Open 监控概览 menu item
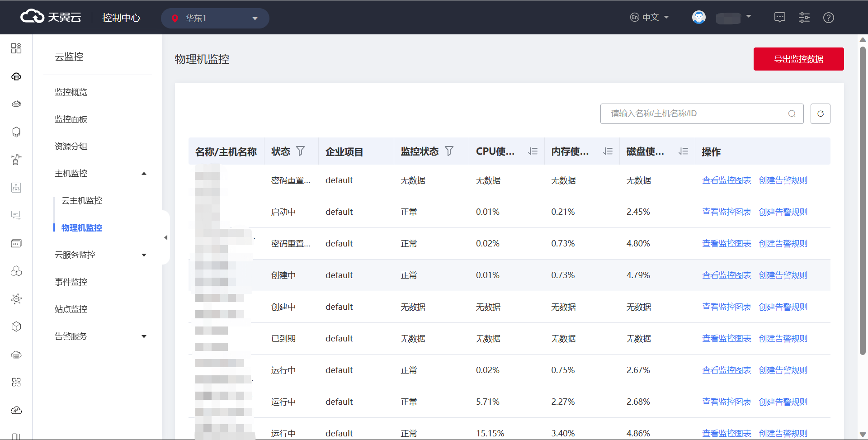 coord(71,92)
